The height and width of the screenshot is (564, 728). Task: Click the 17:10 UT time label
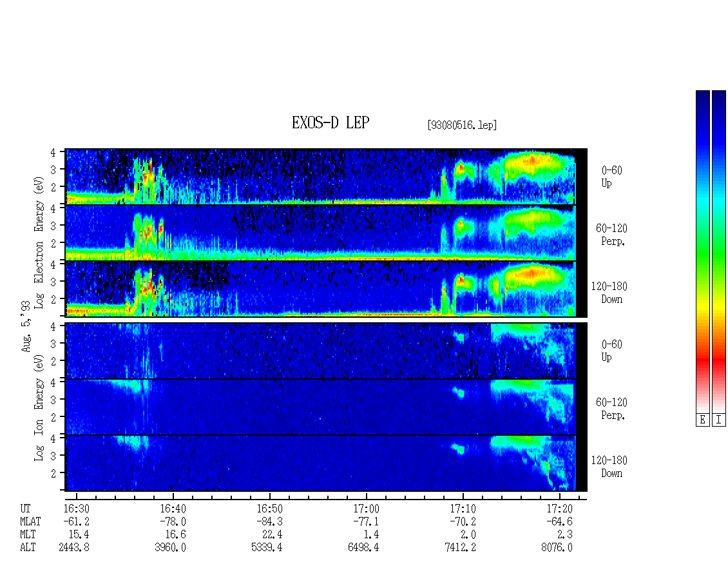pos(463,509)
